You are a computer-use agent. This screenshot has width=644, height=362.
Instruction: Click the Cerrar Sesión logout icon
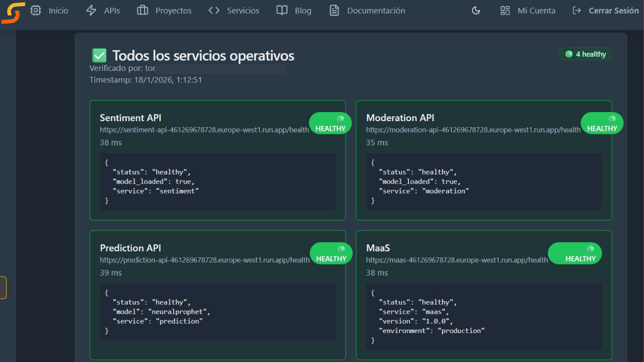[577, 11]
